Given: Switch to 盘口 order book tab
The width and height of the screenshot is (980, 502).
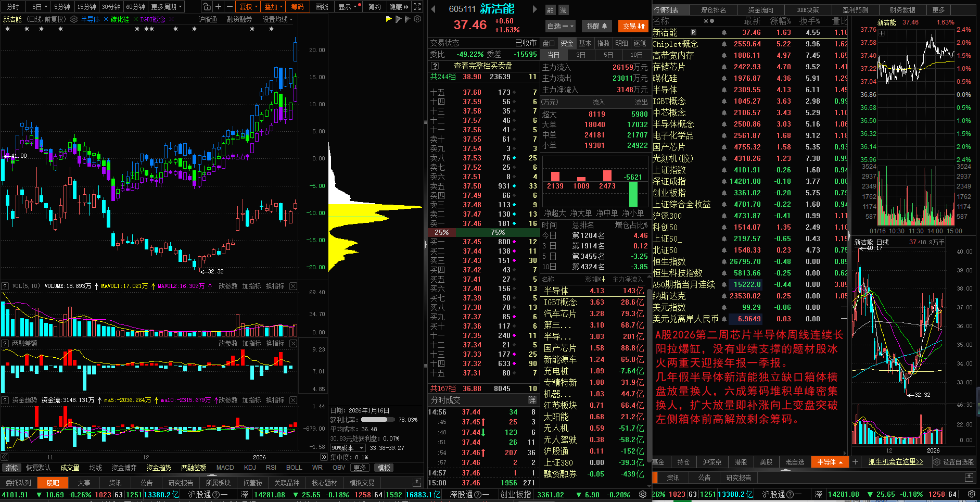Looking at the screenshot, I should point(549,43).
